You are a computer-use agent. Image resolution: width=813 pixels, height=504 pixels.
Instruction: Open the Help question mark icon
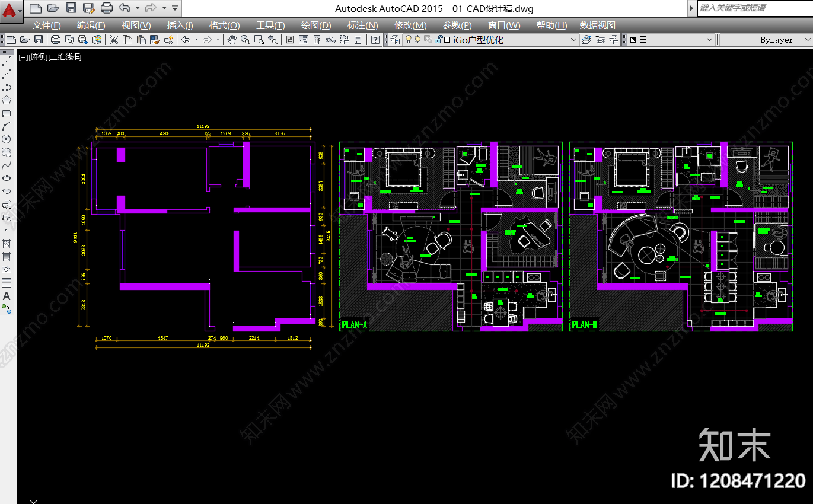pos(375,40)
